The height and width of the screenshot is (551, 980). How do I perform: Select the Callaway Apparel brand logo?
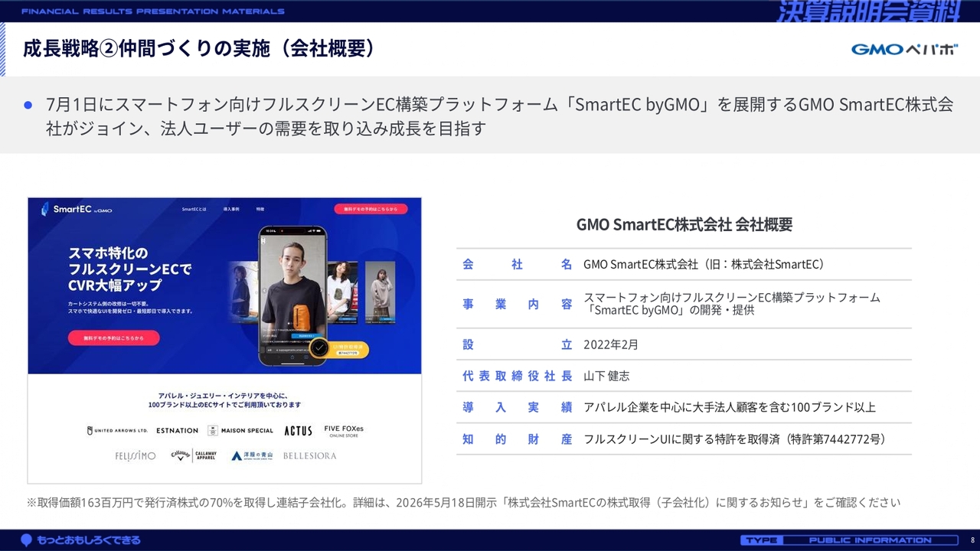(194, 455)
